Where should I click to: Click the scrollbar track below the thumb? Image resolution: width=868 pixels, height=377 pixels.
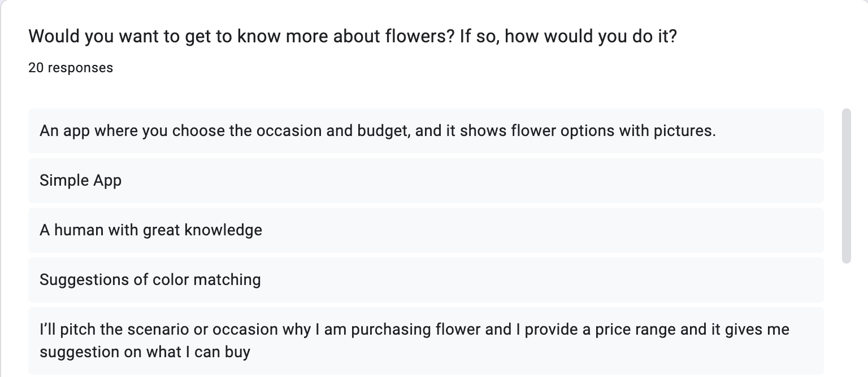(846, 316)
